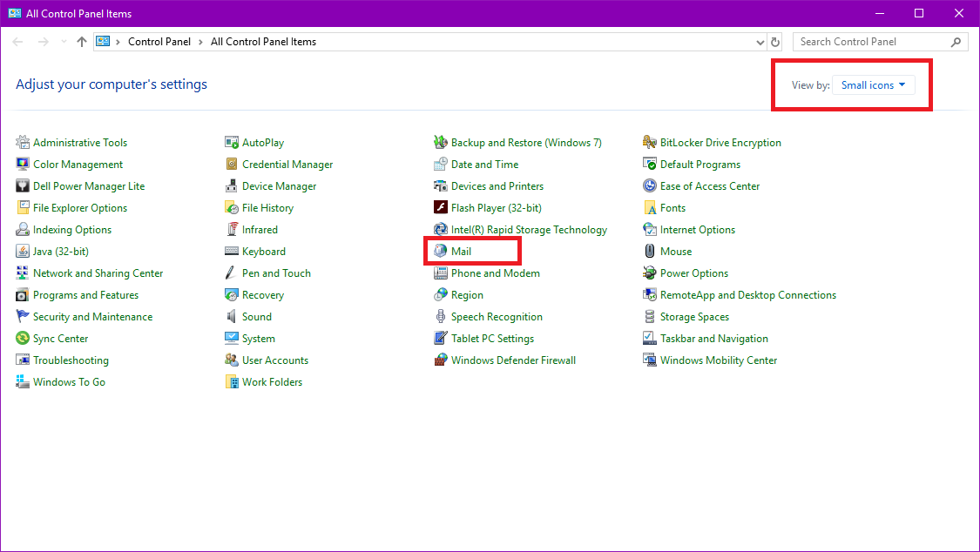Open the Infrared icon
This screenshot has width=980, height=552.
pos(232,230)
